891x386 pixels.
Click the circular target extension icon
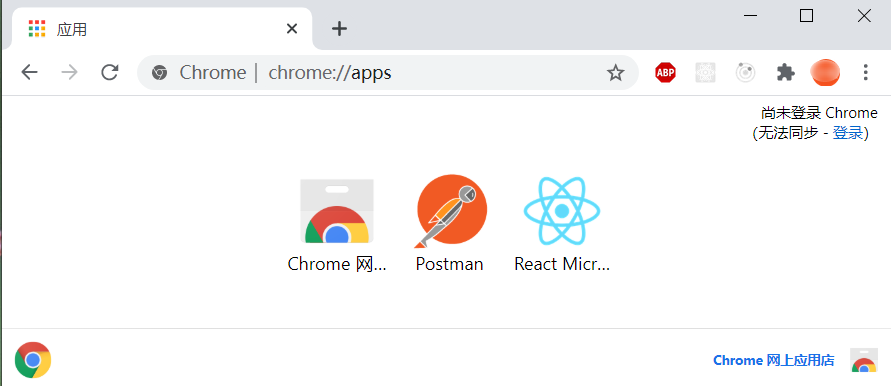(746, 73)
